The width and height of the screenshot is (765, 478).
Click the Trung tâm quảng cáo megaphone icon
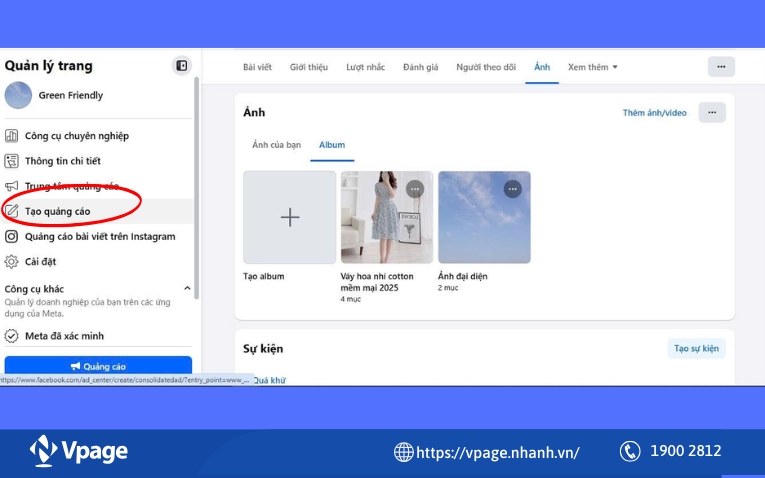pos(11,186)
